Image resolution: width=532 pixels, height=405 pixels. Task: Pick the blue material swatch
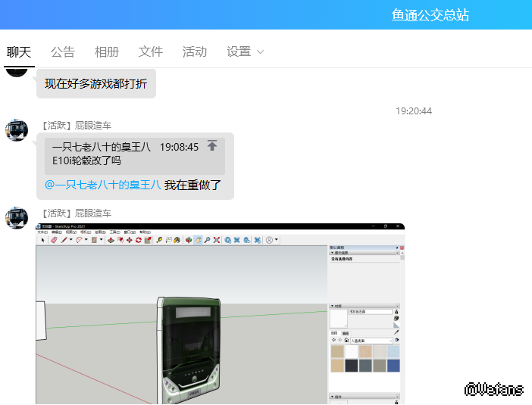[x=393, y=366]
